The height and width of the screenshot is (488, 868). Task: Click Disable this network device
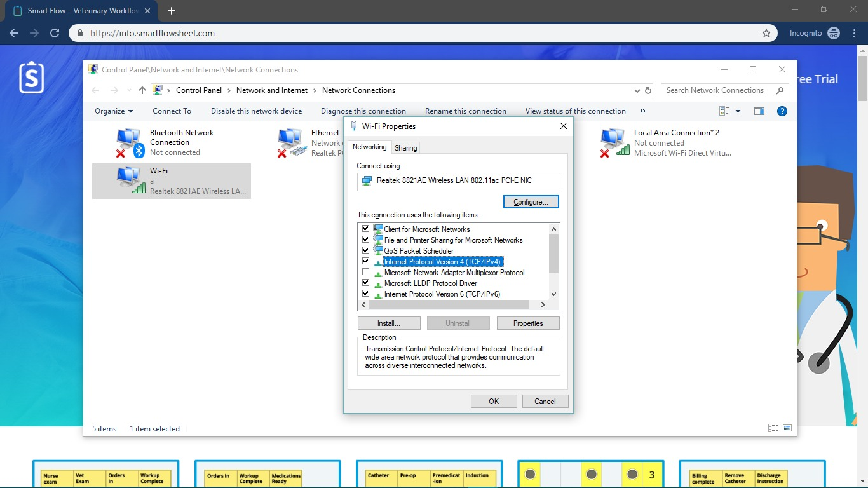tap(256, 111)
